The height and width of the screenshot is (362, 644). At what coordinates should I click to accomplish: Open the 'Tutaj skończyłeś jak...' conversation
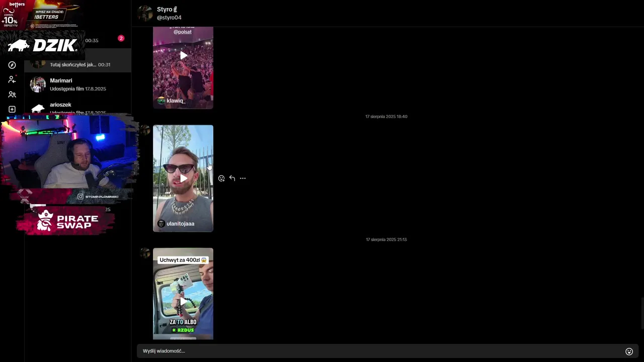click(x=78, y=61)
